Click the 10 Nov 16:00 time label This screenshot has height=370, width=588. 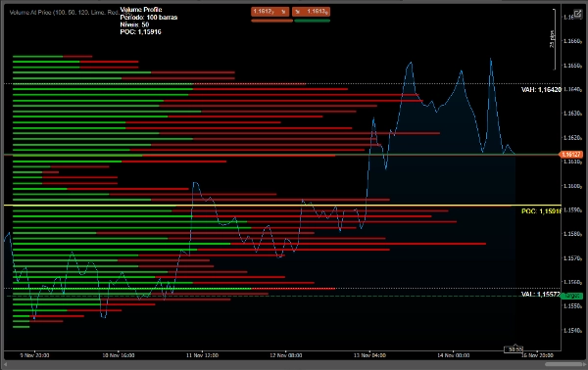coord(119,355)
